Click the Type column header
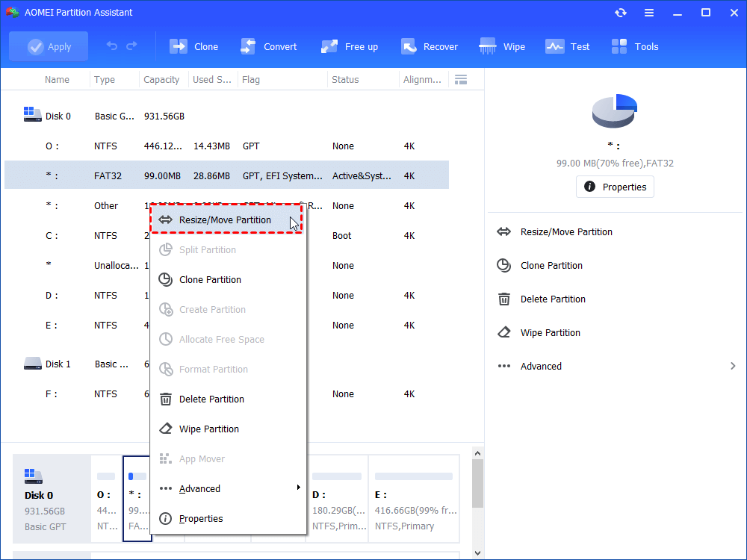The width and height of the screenshot is (747, 560). tap(105, 80)
